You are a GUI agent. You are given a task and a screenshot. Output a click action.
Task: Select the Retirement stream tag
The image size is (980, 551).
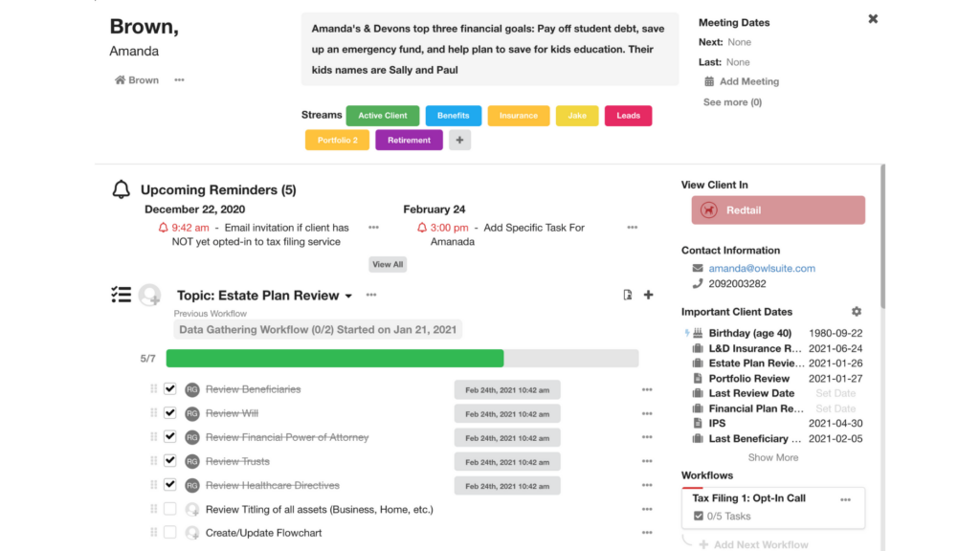pos(409,141)
